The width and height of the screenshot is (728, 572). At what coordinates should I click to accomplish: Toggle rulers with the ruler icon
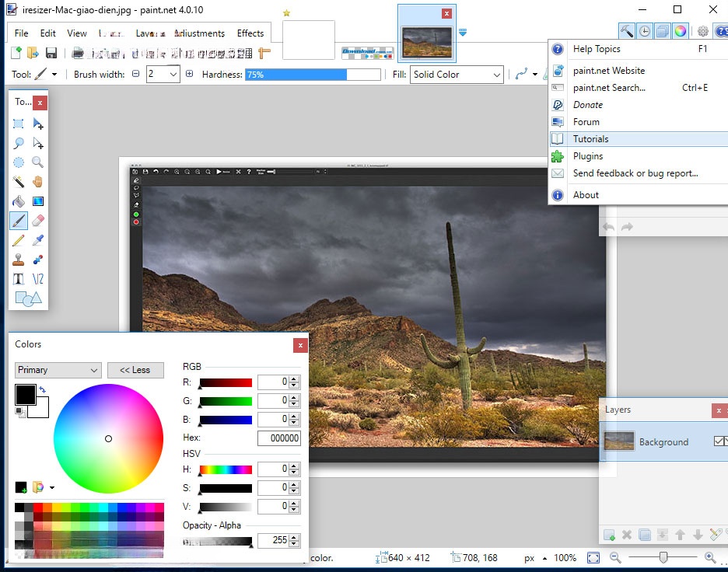264,54
